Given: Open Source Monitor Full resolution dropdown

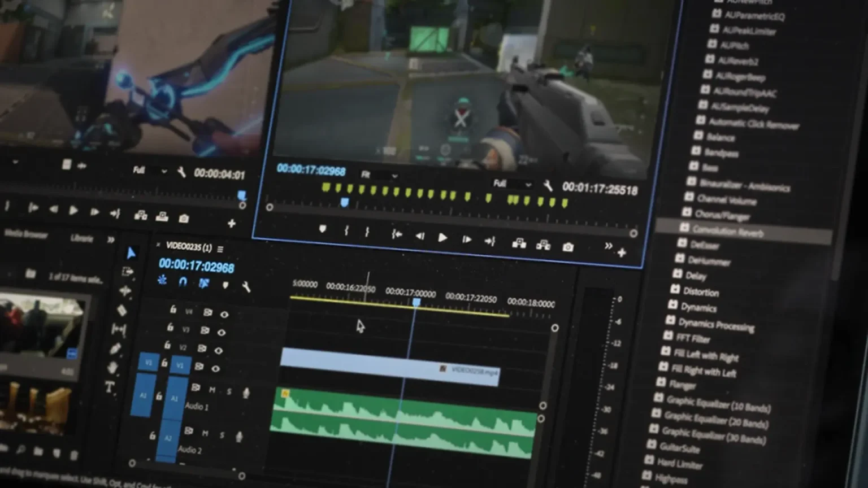Looking at the screenshot, I should [150, 170].
